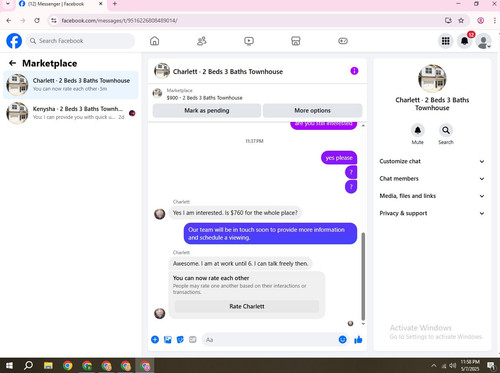Click message 'Our team will be in touch soon'
The height and width of the screenshot is (373, 500).
[x=270, y=233]
